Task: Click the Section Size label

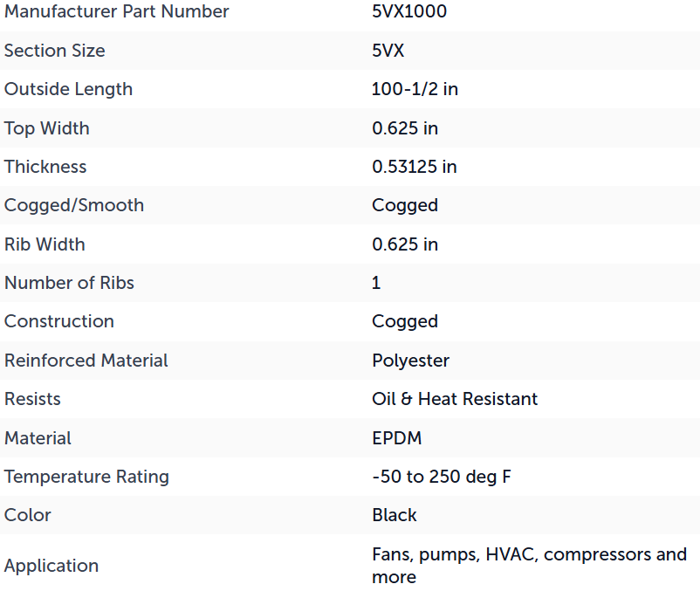Action: (54, 51)
